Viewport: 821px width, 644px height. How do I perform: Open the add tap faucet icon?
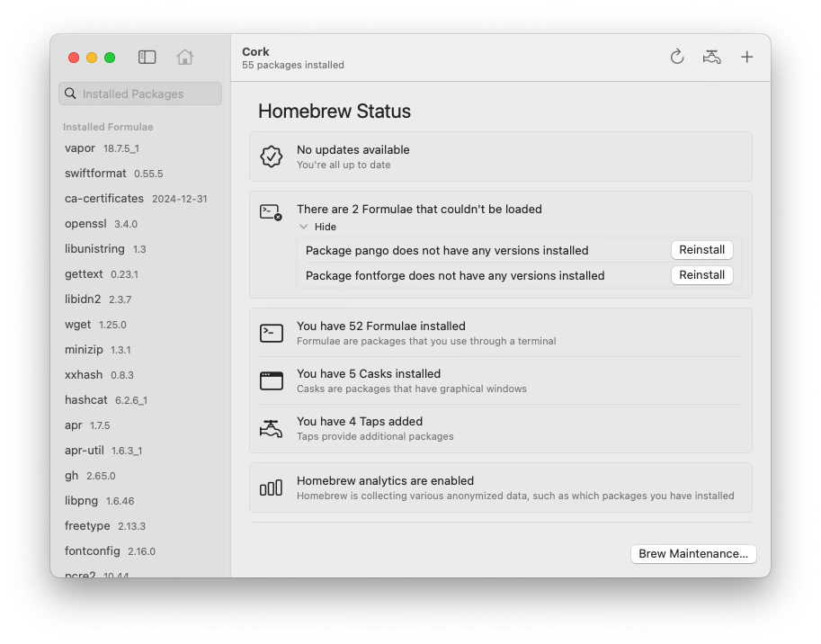point(711,57)
